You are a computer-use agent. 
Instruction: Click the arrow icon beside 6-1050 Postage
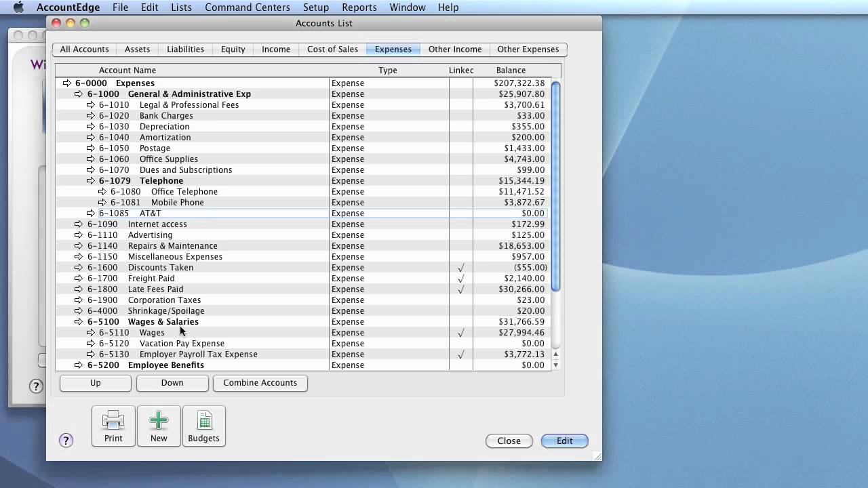point(91,148)
